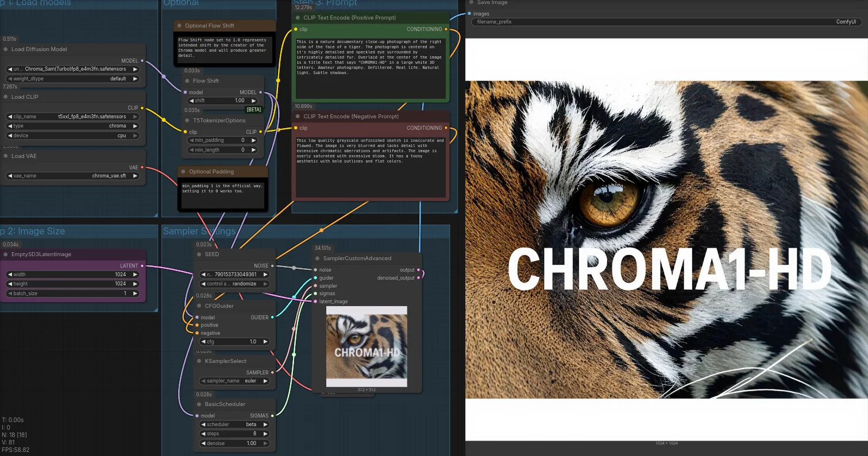This screenshot has width=868, height=456.
Task: Click the NOISE output port on SEED node
Action: [x=272, y=266]
